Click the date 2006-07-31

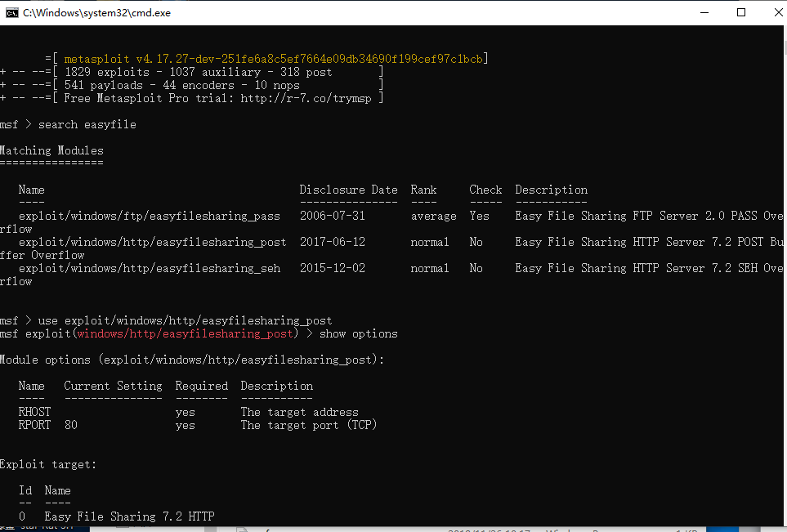click(333, 216)
